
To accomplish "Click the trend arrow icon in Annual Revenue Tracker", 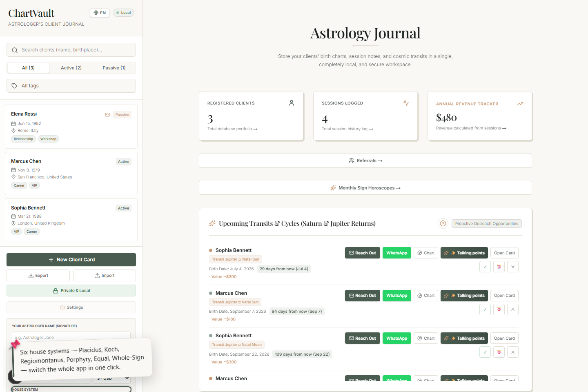I will pos(520,104).
